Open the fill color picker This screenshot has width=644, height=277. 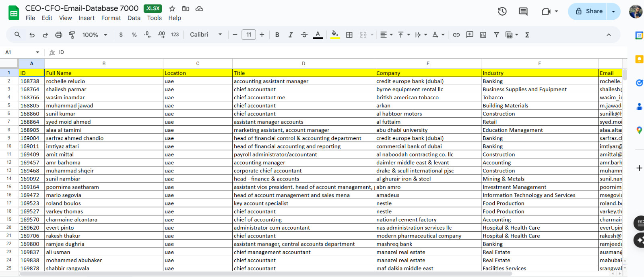coord(335,35)
